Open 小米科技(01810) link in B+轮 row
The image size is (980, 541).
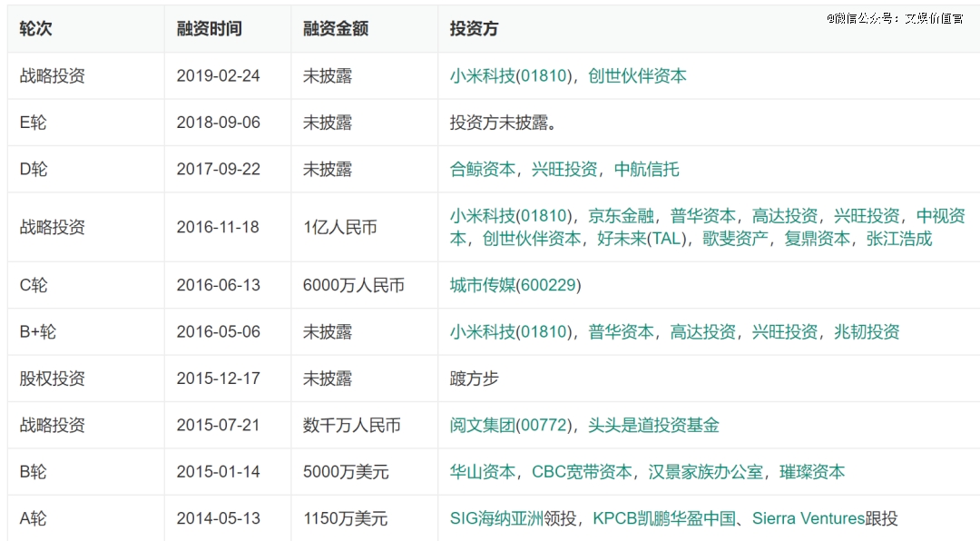click(510, 331)
